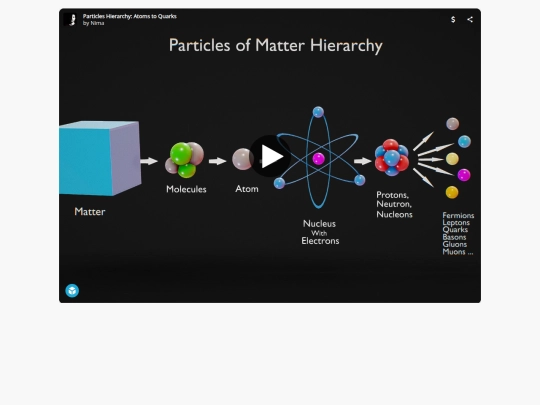This screenshot has height=405, width=540.
Task: Play the Particles Hierarchy 3D model
Action: (270, 156)
